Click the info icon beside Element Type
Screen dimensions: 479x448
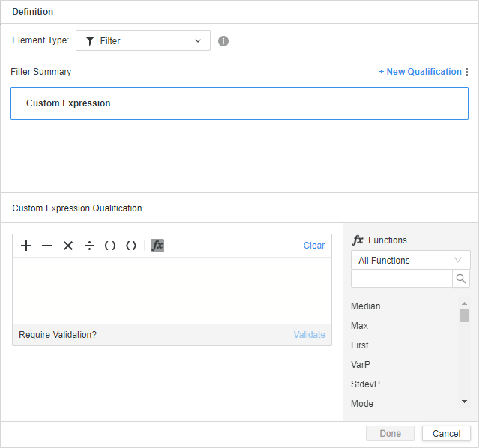(223, 41)
